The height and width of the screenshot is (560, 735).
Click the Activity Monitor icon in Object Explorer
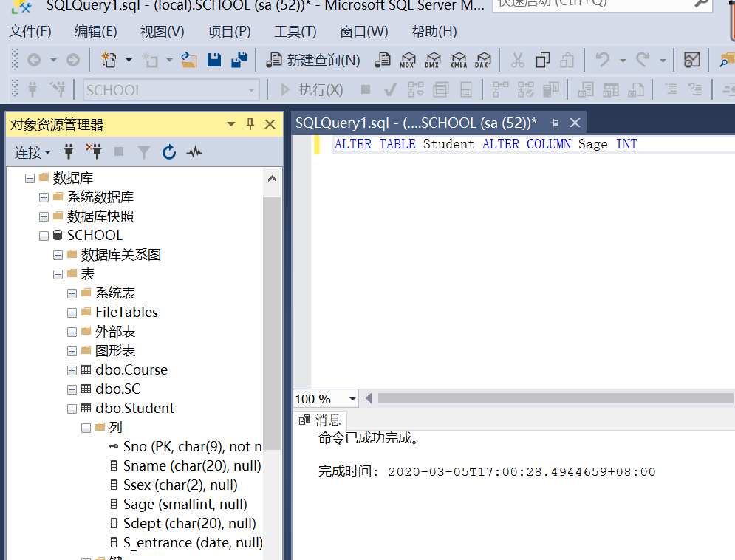click(194, 152)
